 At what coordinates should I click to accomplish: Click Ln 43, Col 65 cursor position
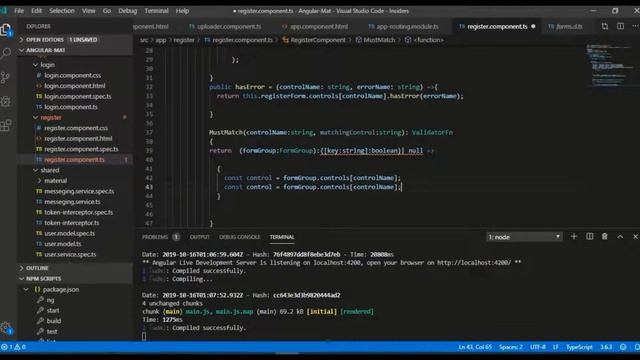tap(475, 347)
